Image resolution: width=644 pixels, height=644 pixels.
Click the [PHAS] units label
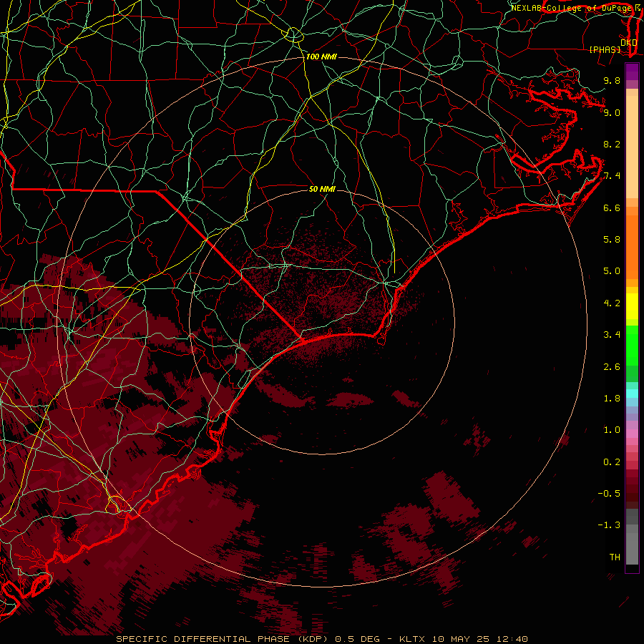click(605, 50)
